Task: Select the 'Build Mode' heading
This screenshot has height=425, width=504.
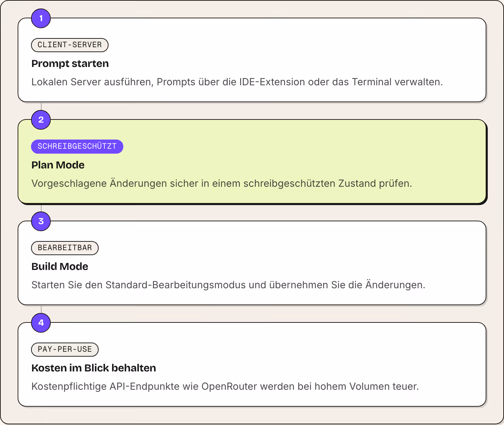Action: point(60,266)
